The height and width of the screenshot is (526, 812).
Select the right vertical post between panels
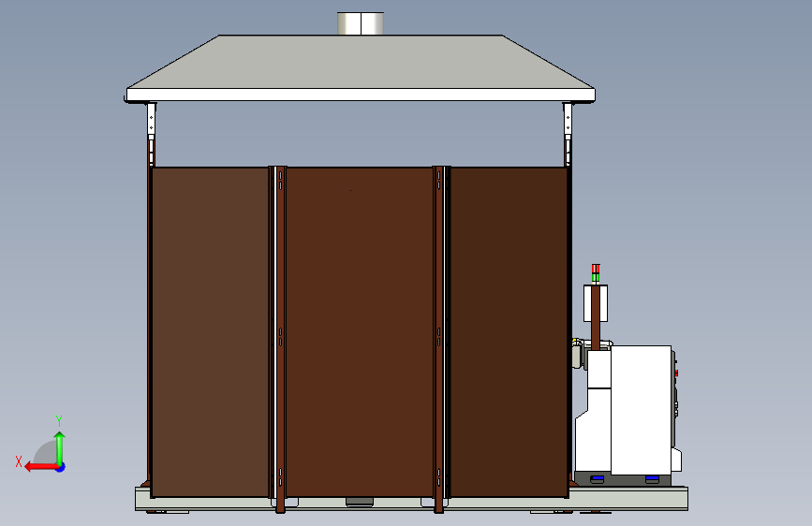438,339
